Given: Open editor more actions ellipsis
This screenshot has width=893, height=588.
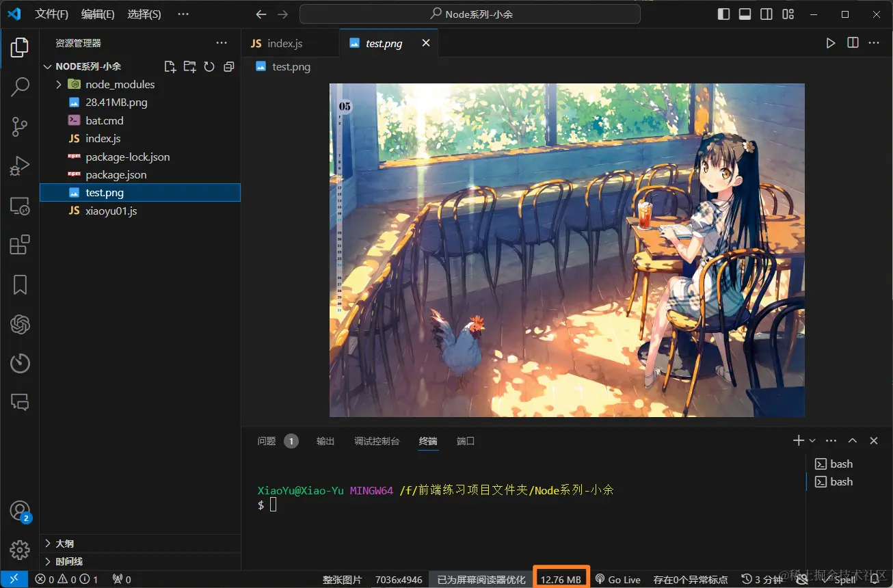Looking at the screenshot, I should pos(874,43).
